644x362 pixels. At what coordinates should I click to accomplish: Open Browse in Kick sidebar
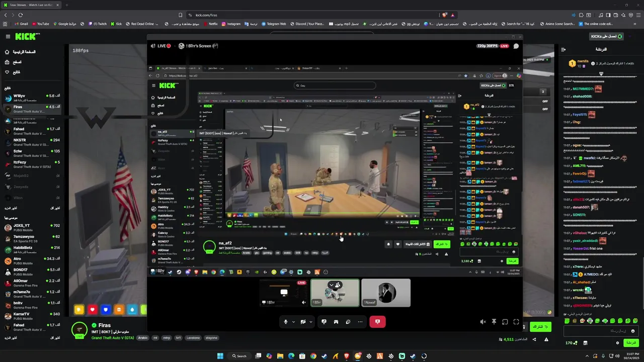click(x=13, y=62)
